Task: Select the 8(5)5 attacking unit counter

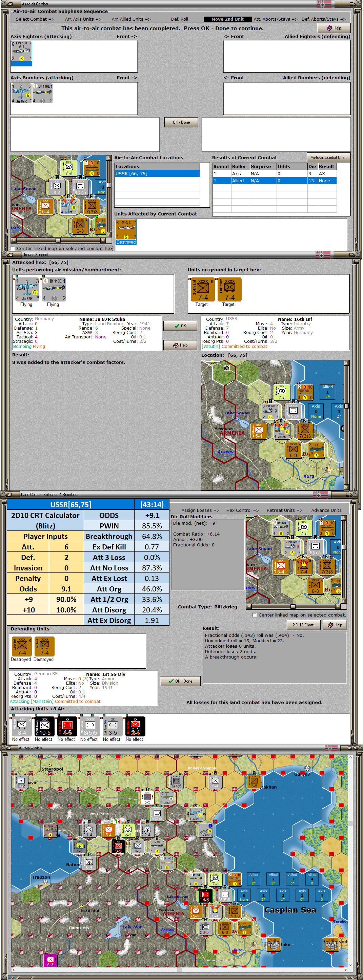Action: click(x=90, y=726)
